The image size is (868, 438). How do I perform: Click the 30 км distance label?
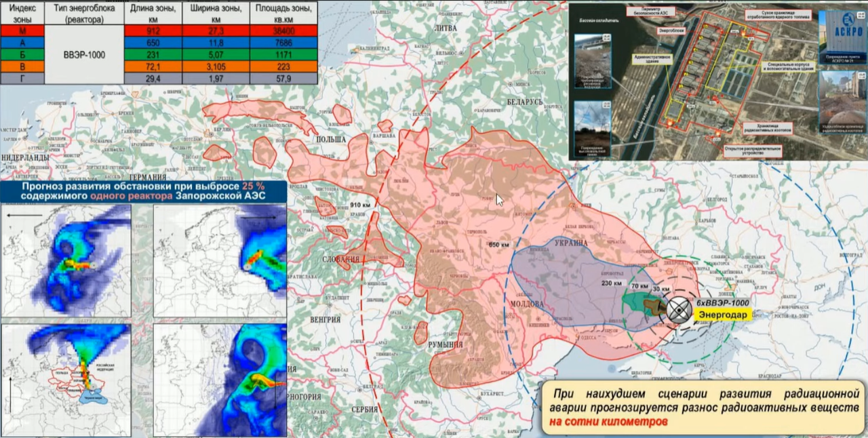(660, 289)
